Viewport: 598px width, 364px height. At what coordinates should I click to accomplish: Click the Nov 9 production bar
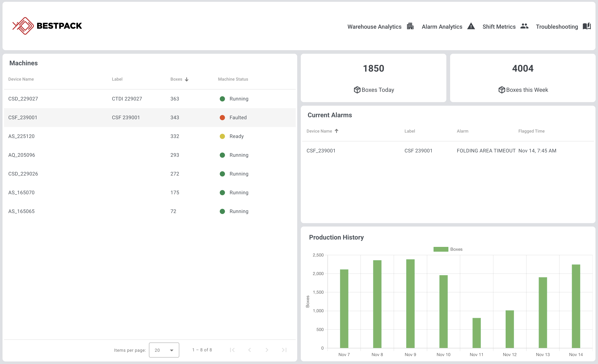410,303
